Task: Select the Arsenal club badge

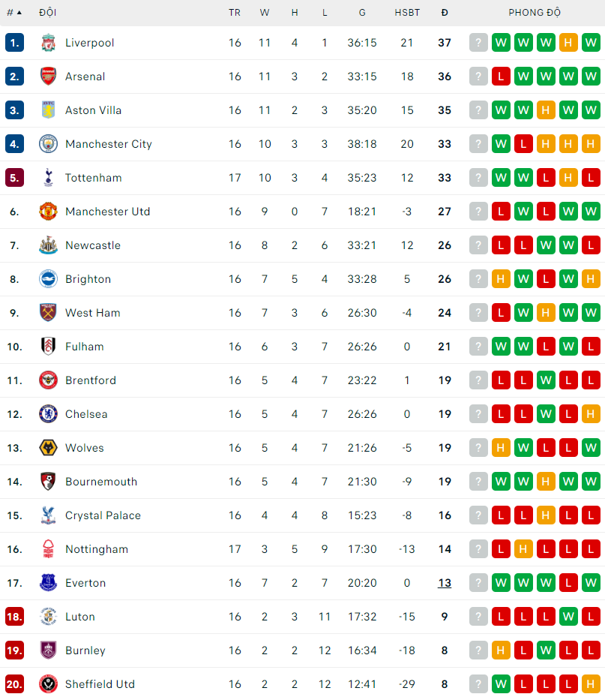Action: (x=47, y=77)
